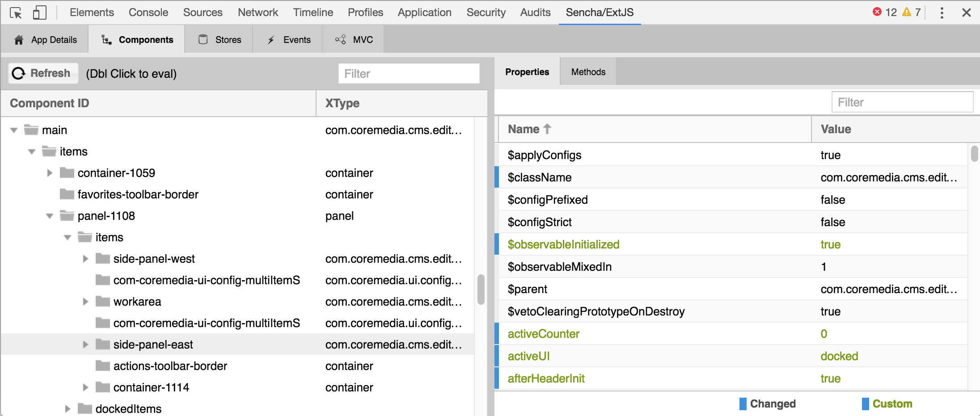Click the Refresh button
Screen dimensions: 980x416
[42, 73]
